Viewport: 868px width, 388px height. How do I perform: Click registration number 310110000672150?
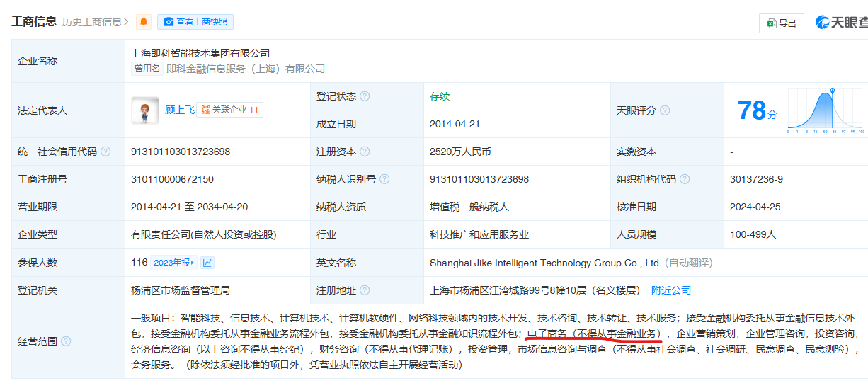click(172, 179)
